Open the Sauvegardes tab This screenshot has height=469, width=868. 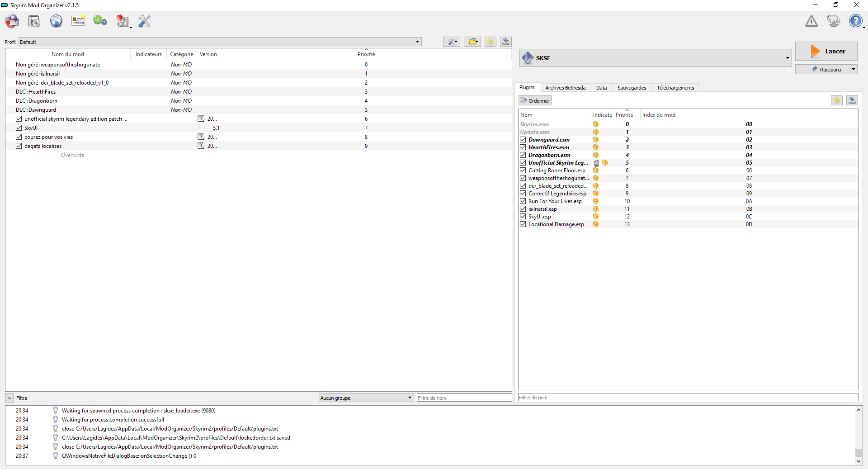coord(632,88)
